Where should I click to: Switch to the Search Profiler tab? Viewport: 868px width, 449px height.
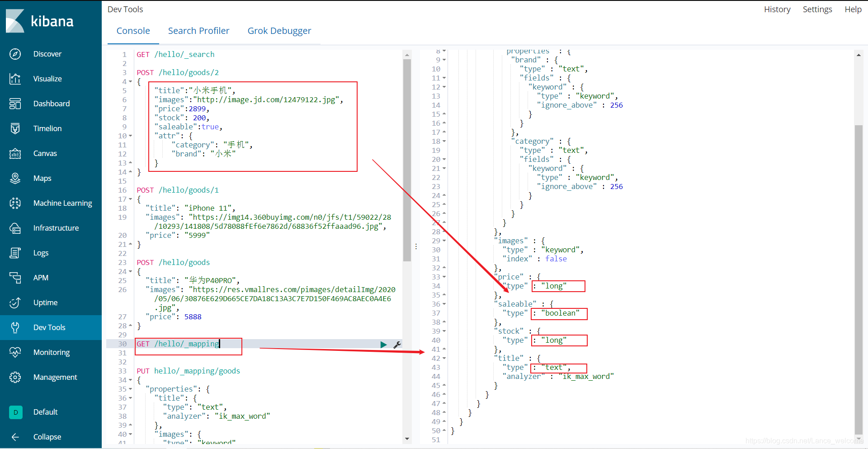pyautogui.click(x=198, y=30)
